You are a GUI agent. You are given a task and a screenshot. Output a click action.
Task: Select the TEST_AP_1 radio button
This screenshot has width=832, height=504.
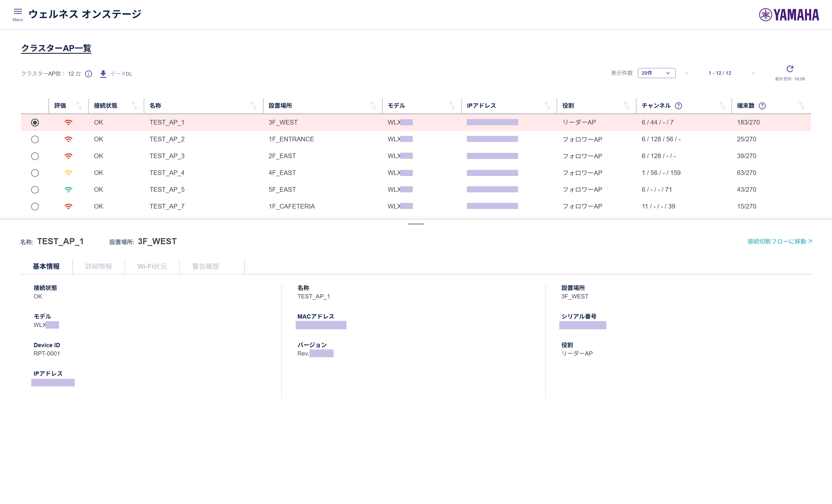point(35,123)
